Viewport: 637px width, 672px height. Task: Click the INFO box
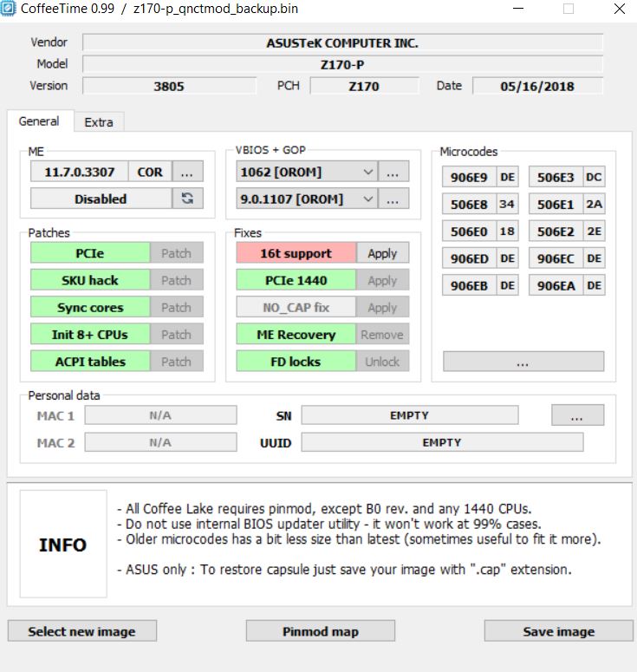[x=63, y=544]
